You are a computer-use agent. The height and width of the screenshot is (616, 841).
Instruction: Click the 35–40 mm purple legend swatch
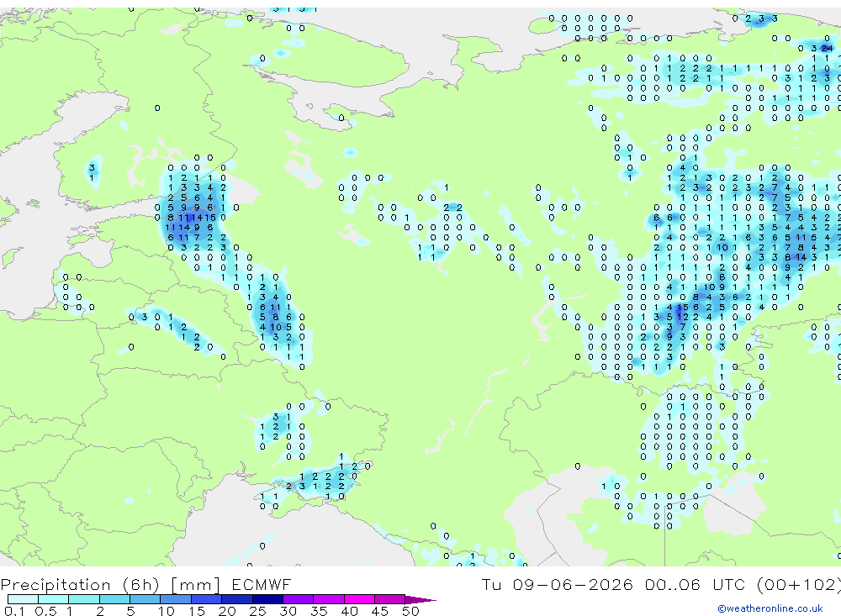tap(329, 599)
